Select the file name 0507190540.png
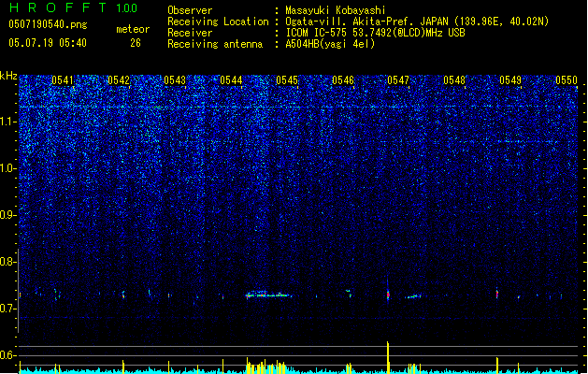Viewport: 588px width, 374px height. [48, 25]
